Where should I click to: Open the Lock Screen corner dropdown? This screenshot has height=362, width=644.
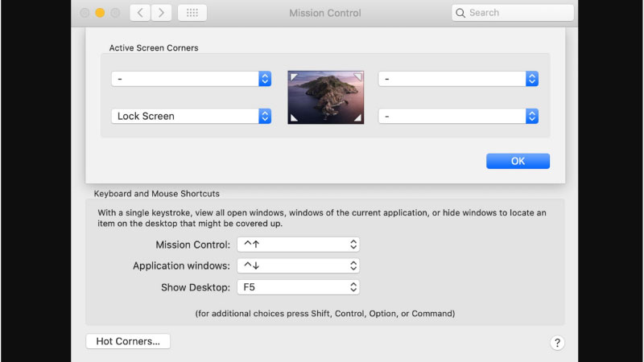(x=191, y=116)
